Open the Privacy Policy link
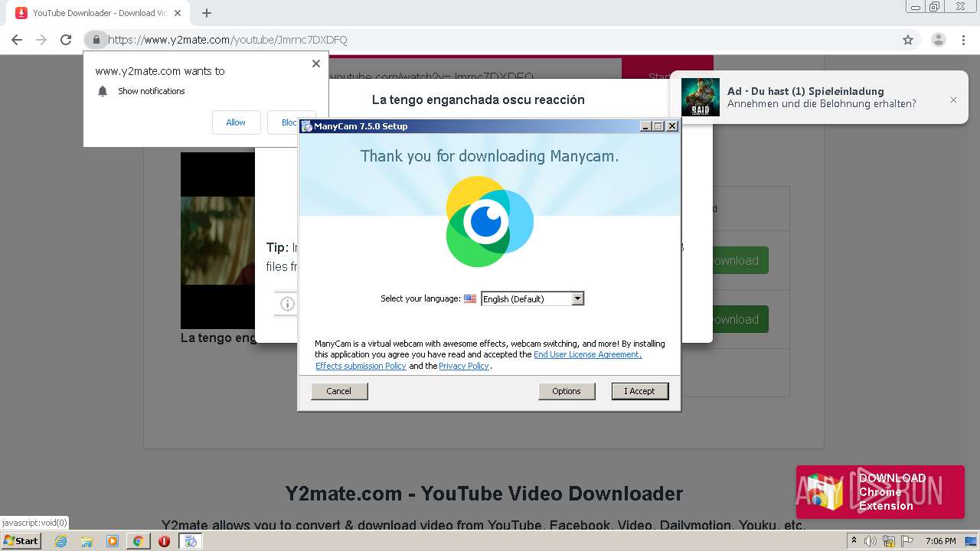This screenshot has height=551, width=980. pos(464,367)
